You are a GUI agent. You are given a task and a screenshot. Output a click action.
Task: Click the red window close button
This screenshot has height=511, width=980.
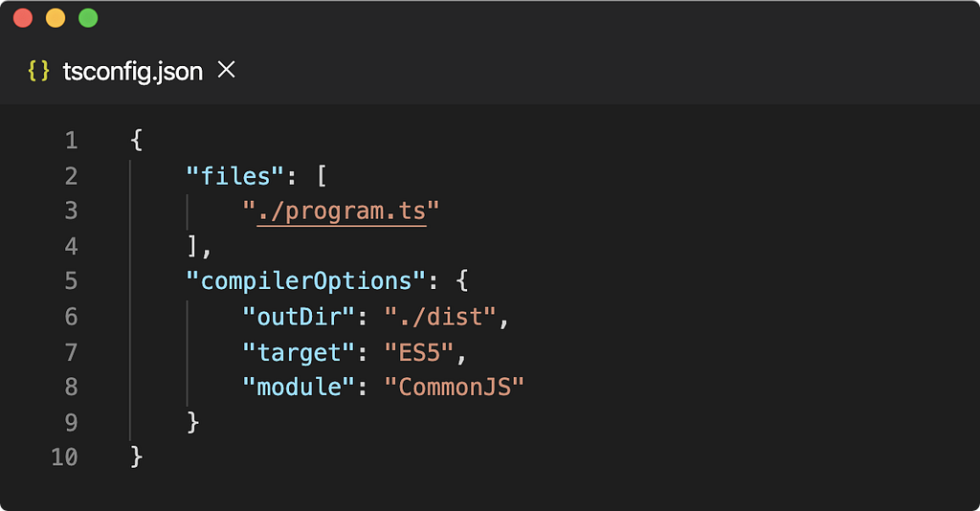(23, 18)
